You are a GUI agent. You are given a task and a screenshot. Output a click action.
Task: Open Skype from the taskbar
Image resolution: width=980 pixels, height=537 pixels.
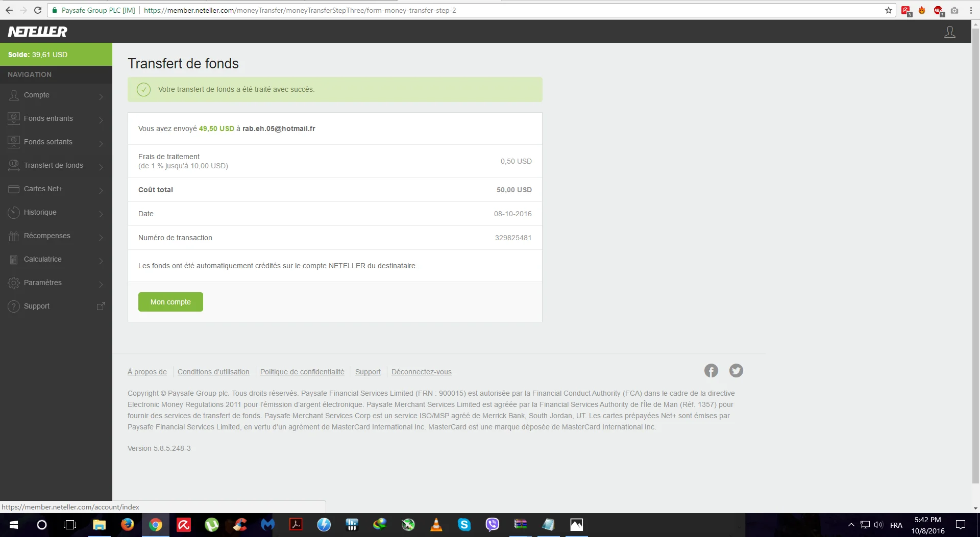pos(464,525)
